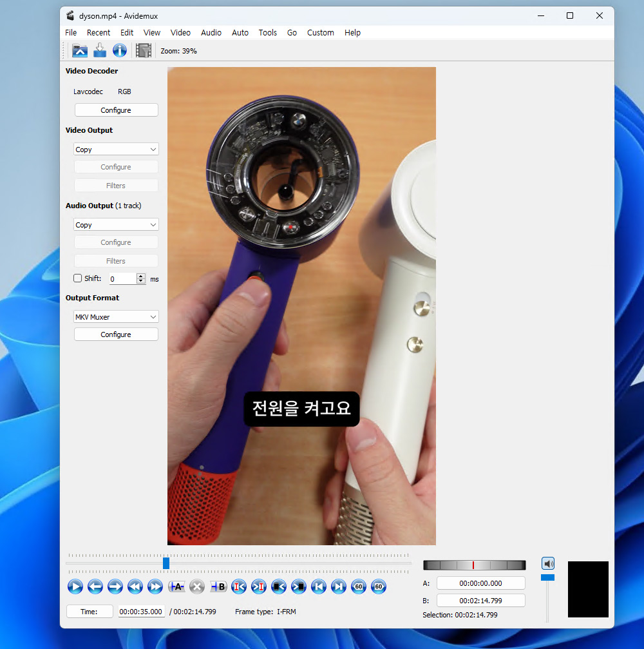Set end marker B
The width and height of the screenshot is (644, 649).
coord(218,586)
